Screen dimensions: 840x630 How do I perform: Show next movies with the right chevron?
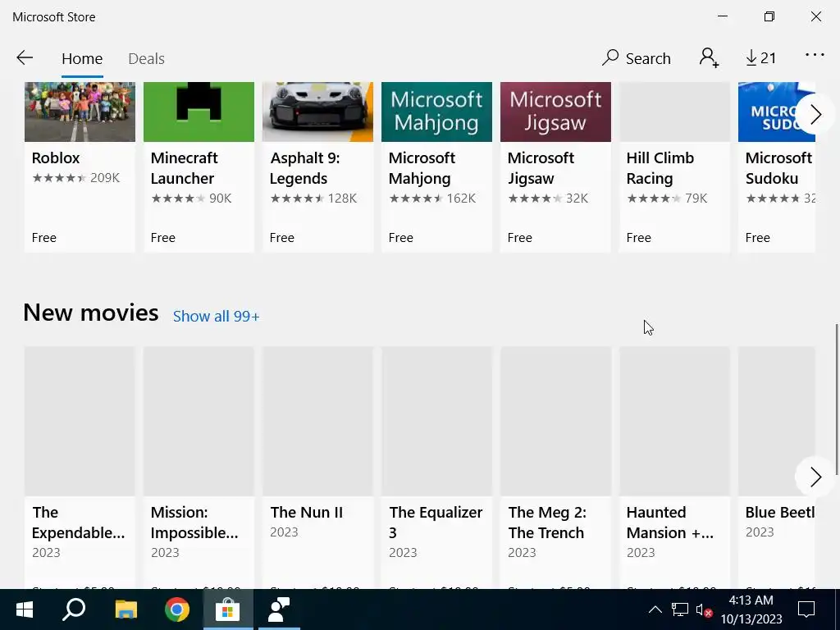pos(815,477)
